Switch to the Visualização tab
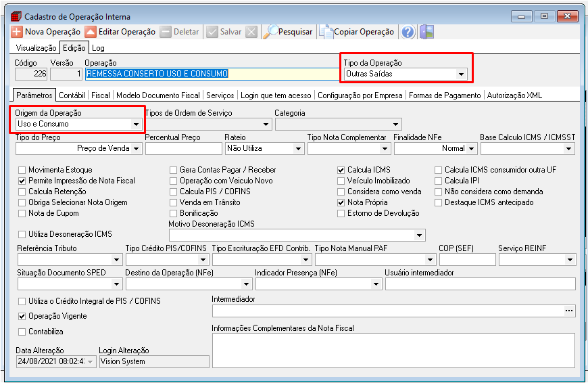Viewport: 588px width, 383px height. pyautogui.click(x=36, y=48)
